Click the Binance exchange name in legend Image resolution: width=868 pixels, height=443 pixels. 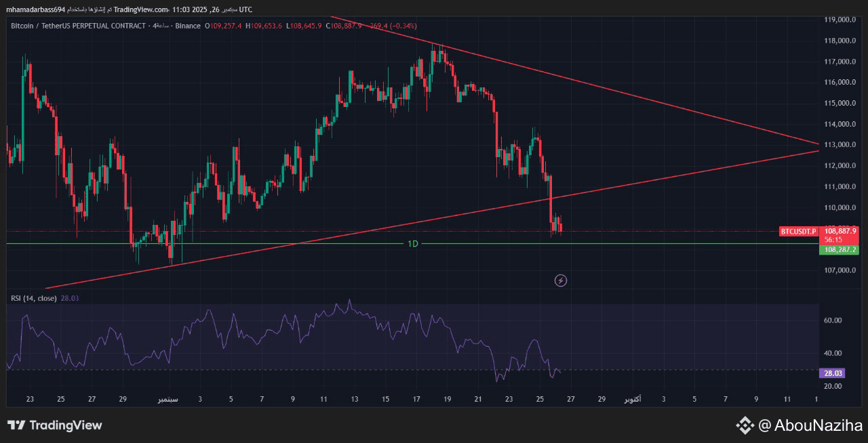[x=188, y=26]
